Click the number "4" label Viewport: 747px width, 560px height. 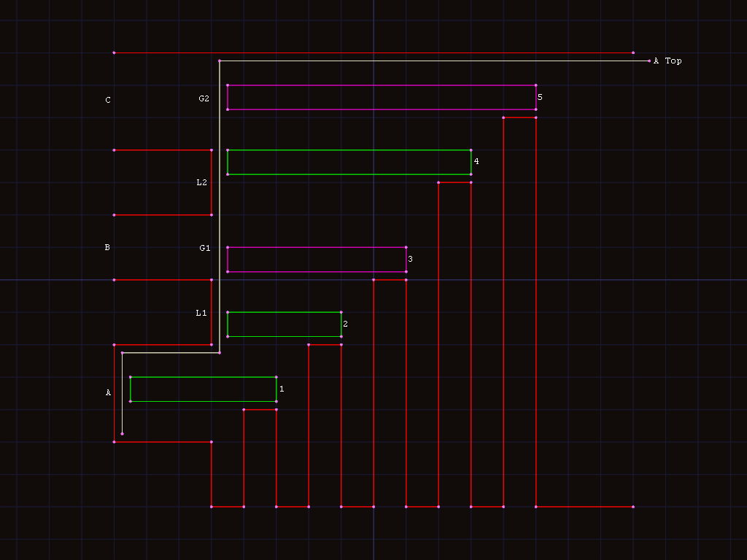476,161
